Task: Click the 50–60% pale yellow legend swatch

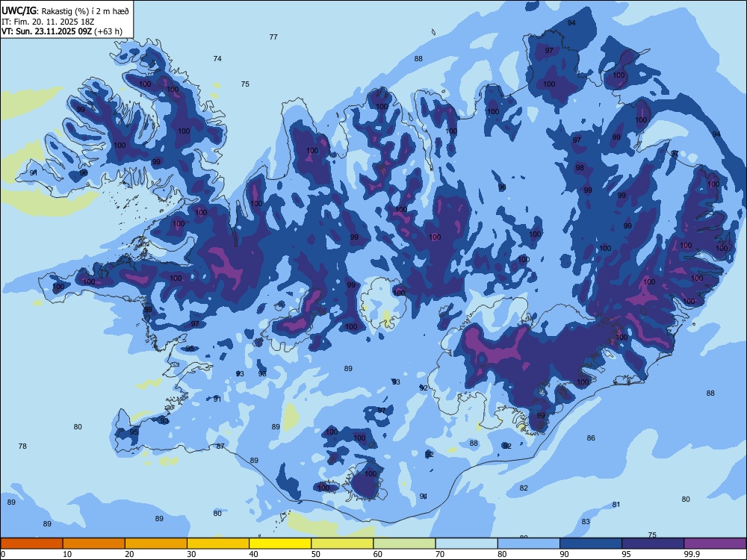Action: coord(343,544)
